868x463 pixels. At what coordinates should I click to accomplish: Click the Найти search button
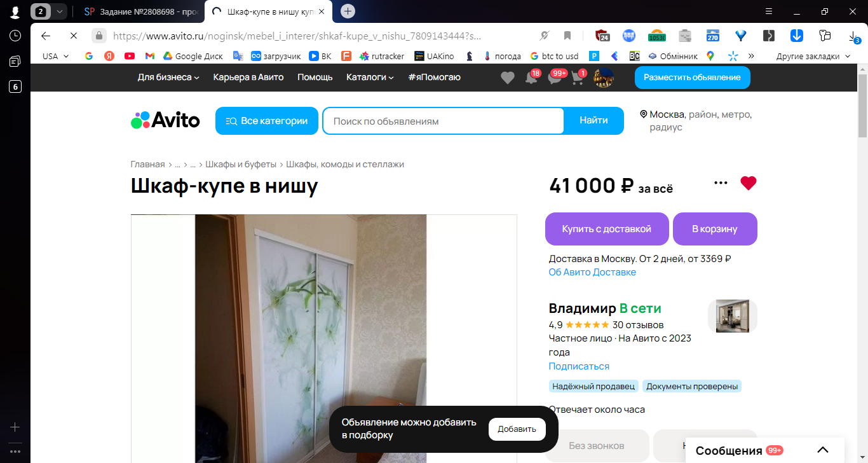point(593,120)
